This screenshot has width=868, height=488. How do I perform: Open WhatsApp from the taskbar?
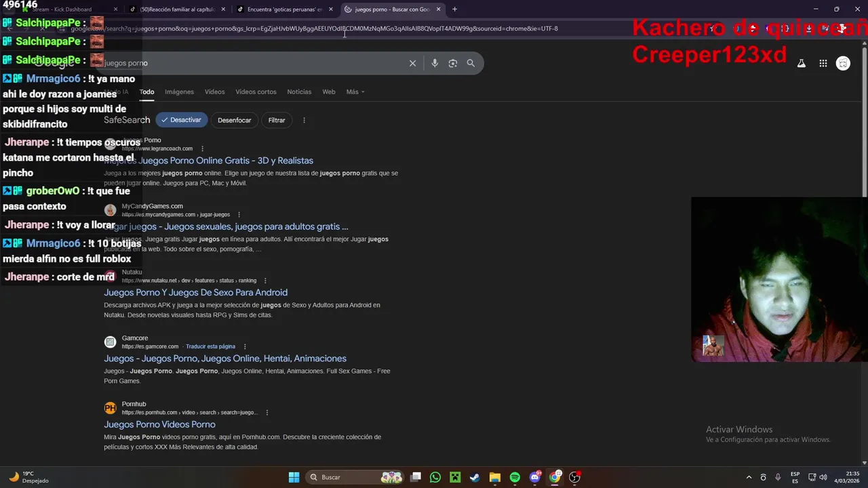(435, 477)
